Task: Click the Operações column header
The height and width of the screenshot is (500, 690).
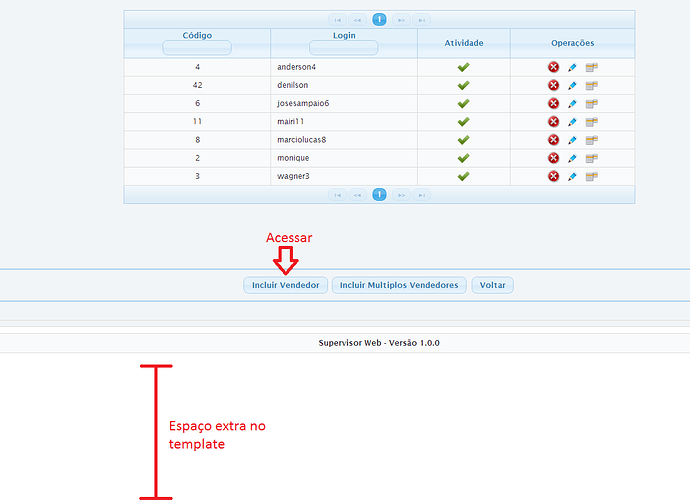Action: 573,43
